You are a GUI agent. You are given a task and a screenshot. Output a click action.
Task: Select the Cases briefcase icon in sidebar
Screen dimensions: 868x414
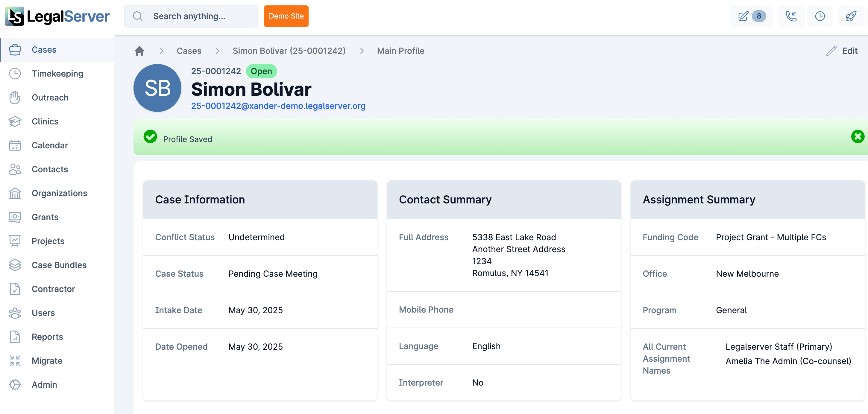tap(15, 49)
